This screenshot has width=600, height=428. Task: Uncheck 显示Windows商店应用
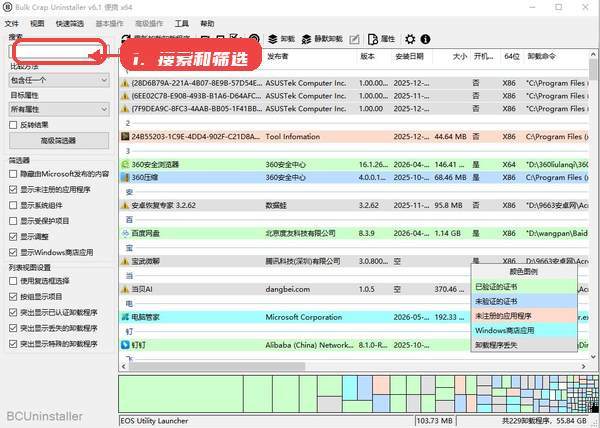(x=13, y=252)
